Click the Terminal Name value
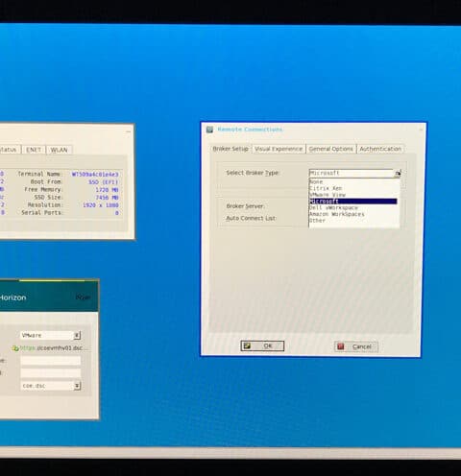This screenshot has height=476, width=461. coord(95,175)
